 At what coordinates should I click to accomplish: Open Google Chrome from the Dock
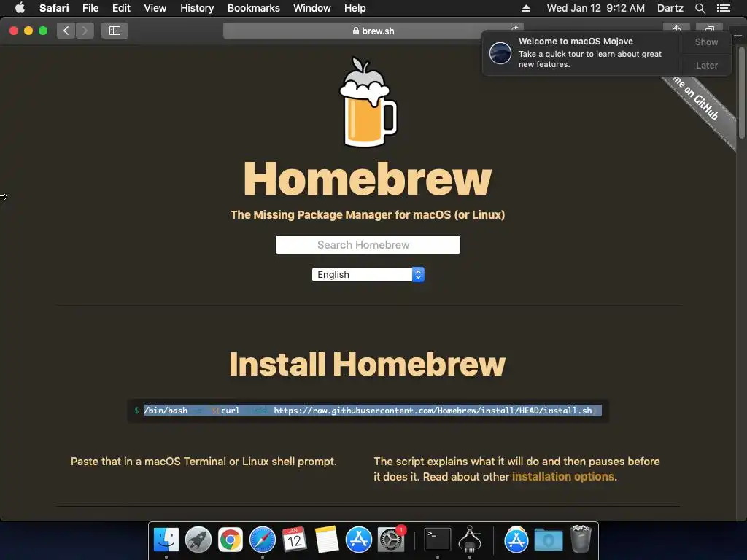coord(231,540)
